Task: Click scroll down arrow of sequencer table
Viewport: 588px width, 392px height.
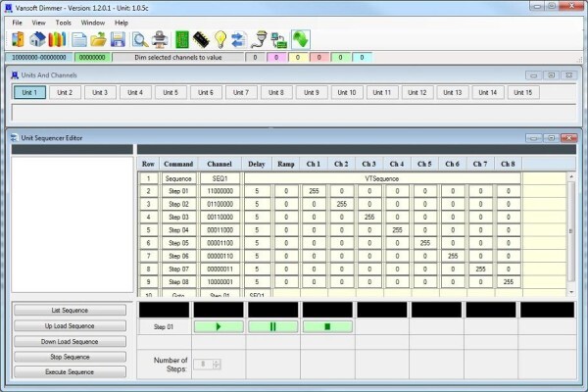Action: [571, 292]
